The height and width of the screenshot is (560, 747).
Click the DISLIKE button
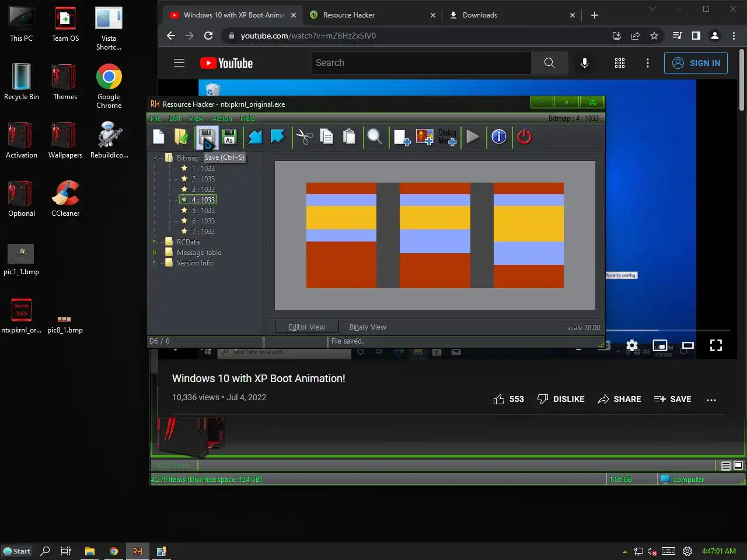tap(561, 399)
